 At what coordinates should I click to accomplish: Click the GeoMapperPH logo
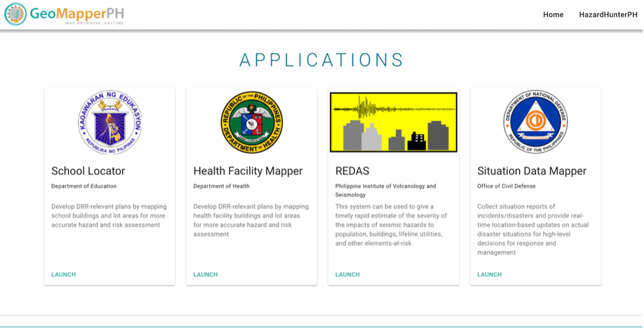click(64, 14)
